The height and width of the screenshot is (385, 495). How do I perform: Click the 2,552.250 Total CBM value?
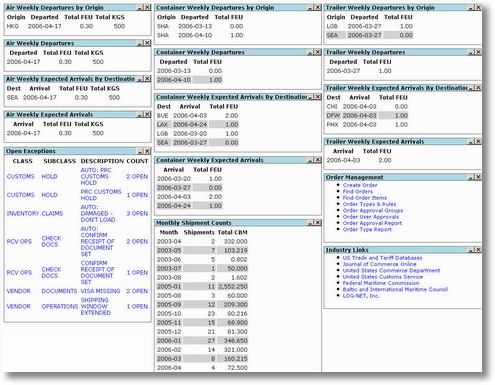pos(233,286)
